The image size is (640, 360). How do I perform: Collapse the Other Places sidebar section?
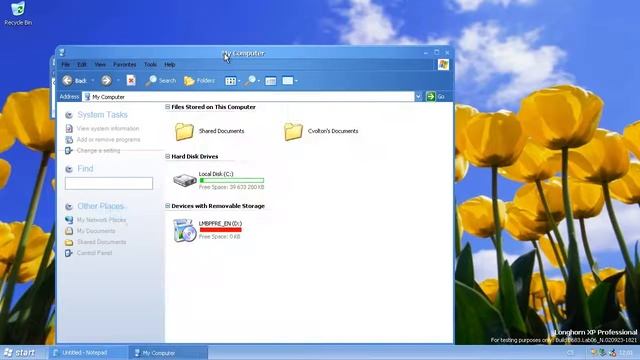[x=69, y=207]
